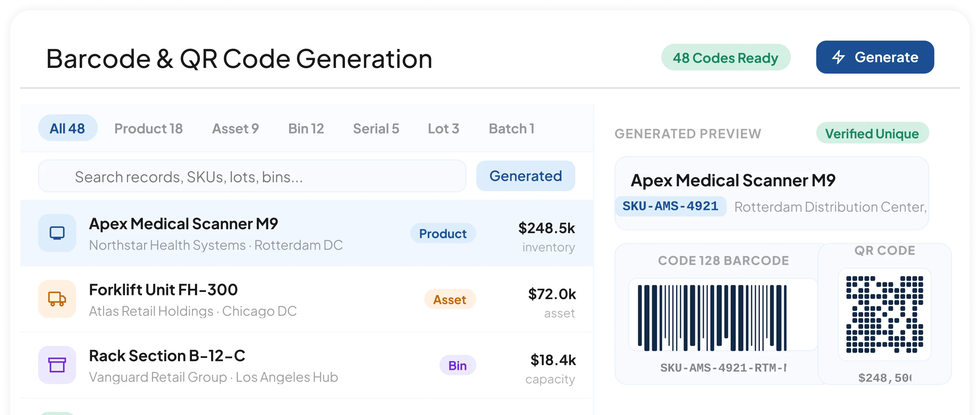The image size is (980, 415).
Task: Click the lightning bolt icon in Generate
Action: pyautogui.click(x=838, y=57)
